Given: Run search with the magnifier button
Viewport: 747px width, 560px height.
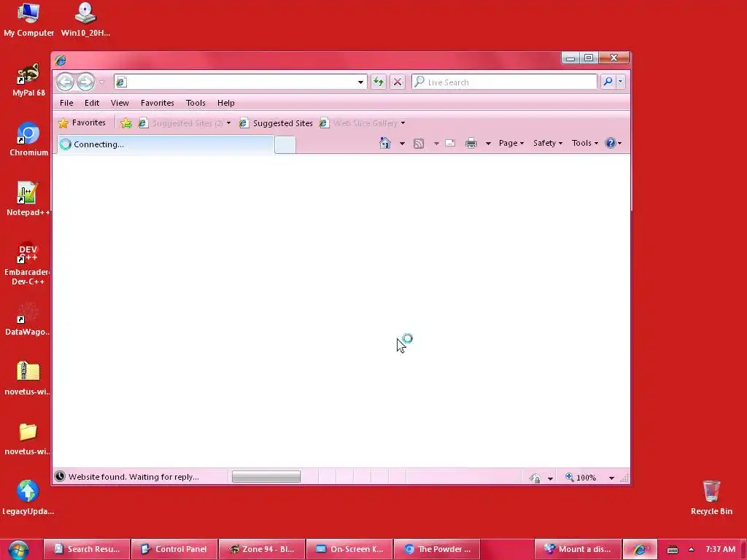Looking at the screenshot, I should [608, 82].
